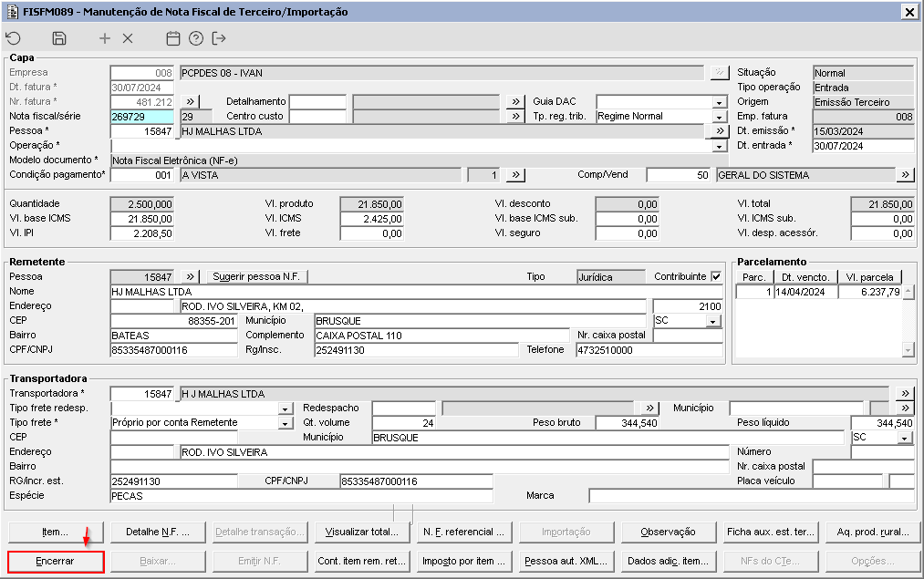Close the FISFM089 window

pos(908,12)
